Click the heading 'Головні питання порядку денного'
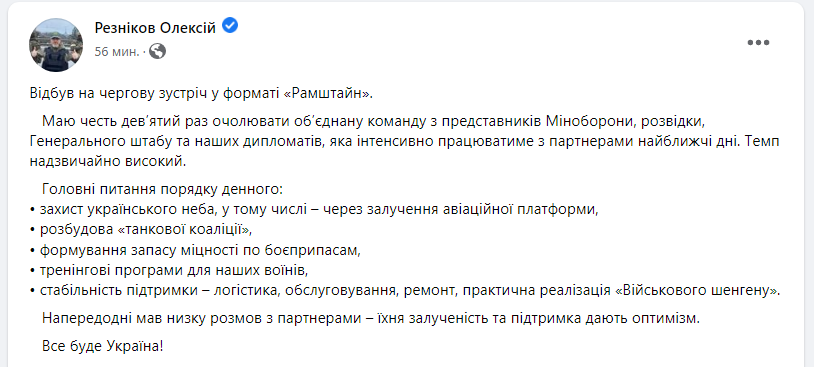This screenshot has width=814, height=367. coord(162,189)
